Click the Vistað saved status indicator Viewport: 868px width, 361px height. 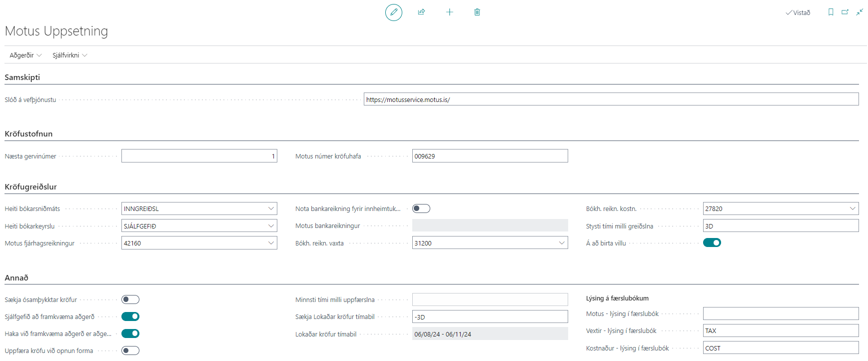tap(798, 12)
